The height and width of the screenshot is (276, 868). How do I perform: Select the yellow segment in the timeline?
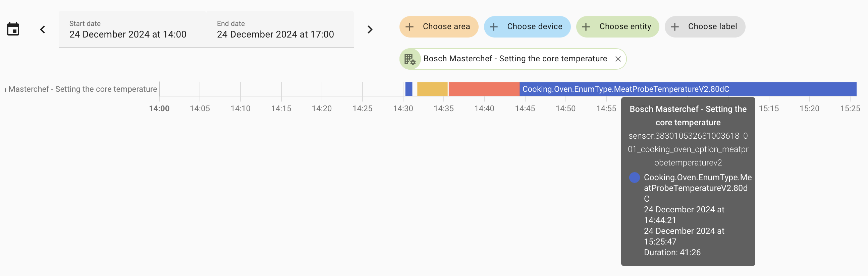pos(432,89)
